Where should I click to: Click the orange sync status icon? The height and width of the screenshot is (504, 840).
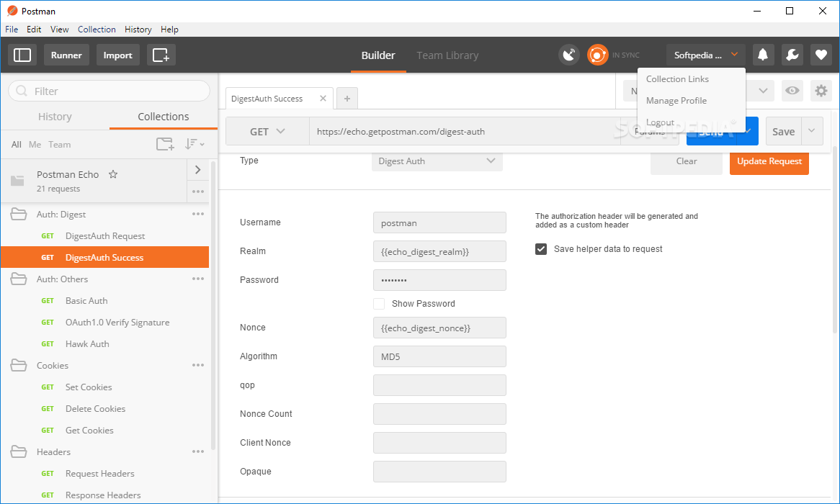pos(597,55)
